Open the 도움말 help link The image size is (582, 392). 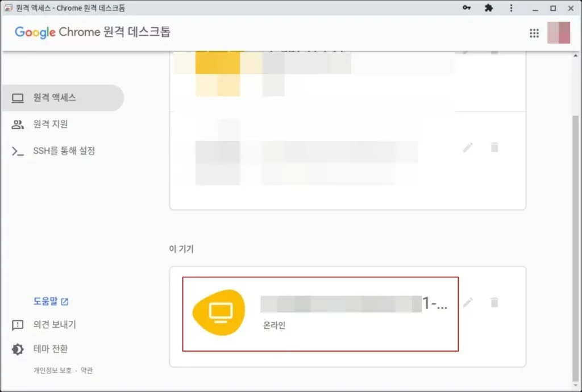tap(45, 301)
